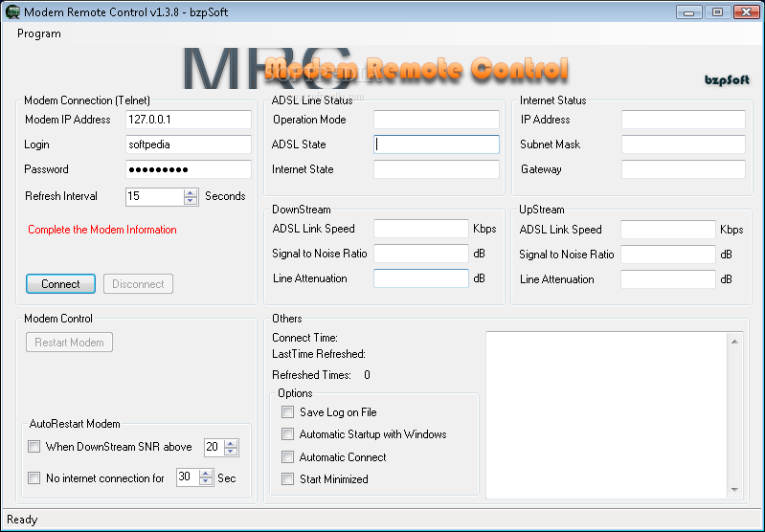Click DownStream Signal to Noise Ratio field
The width and height of the screenshot is (765, 532).
[421, 254]
